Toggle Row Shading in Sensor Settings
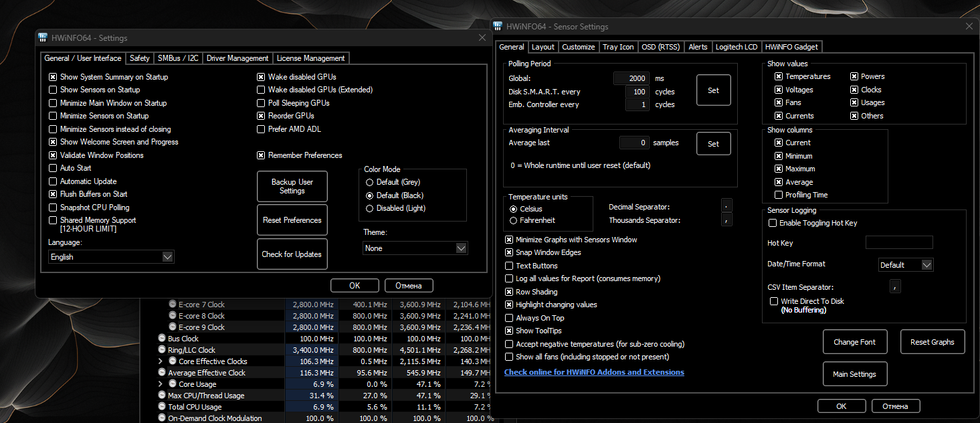The image size is (980, 423). coord(509,292)
